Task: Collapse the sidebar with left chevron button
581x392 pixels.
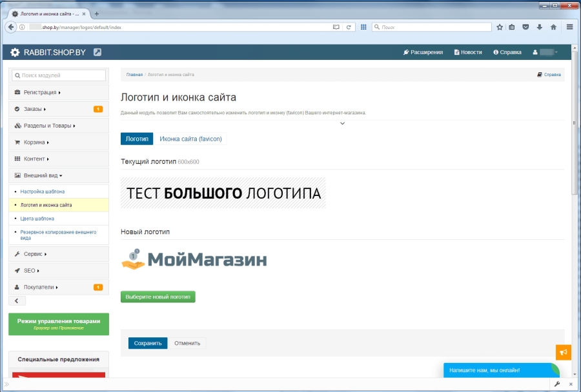Action: click(15, 300)
